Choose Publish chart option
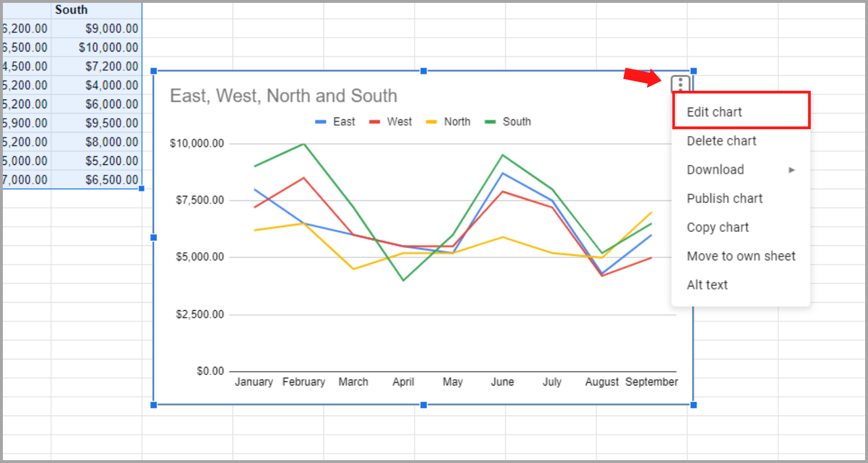 (x=724, y=198)
